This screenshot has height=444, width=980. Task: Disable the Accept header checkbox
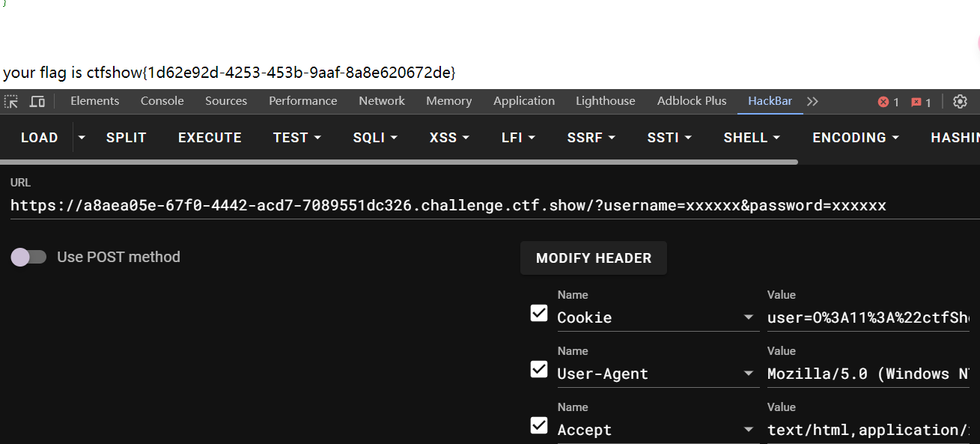(539, 425)
